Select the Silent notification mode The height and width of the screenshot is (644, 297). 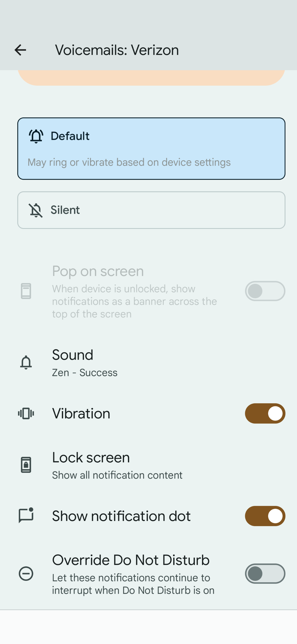coord(151,210)
